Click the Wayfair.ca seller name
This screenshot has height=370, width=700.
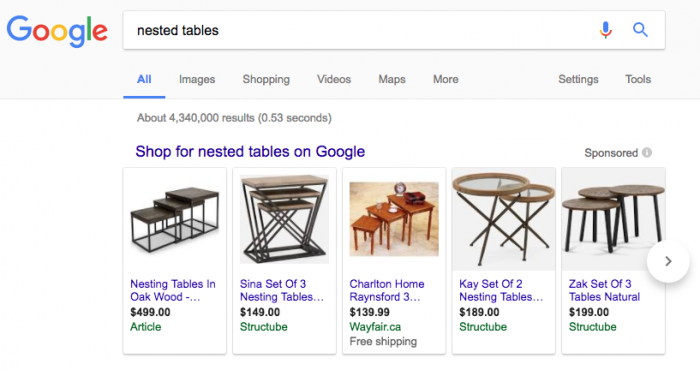(375, 327)
